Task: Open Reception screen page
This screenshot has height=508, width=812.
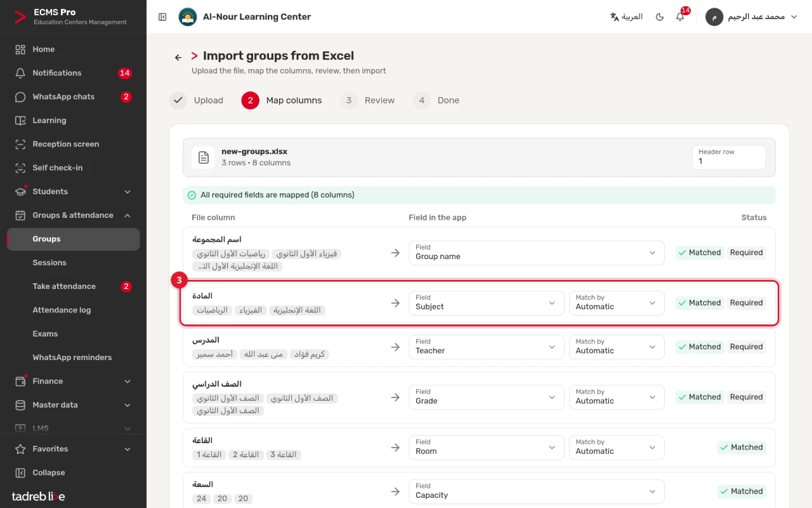Action: tap(73, 144)
